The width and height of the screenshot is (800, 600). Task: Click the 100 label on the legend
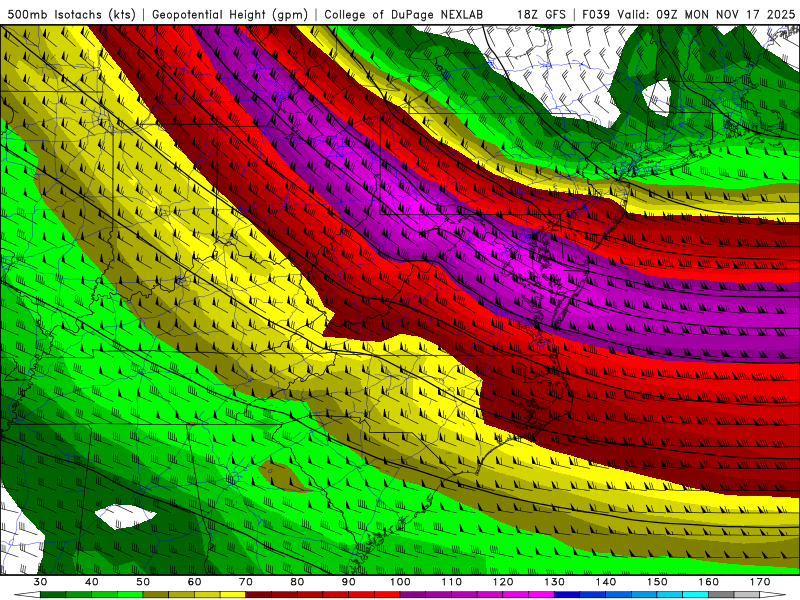[401, 582]
